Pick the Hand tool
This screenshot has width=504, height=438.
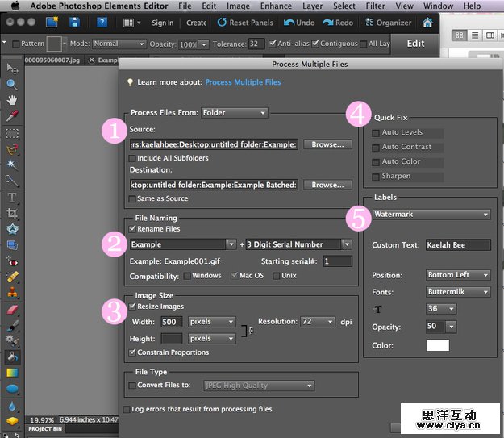pyautogui.click(x=12, y=100)
